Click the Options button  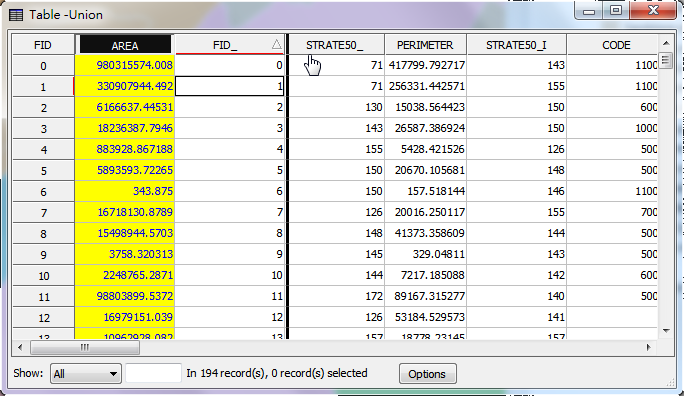pyautogui.click(x=428, y=374)
